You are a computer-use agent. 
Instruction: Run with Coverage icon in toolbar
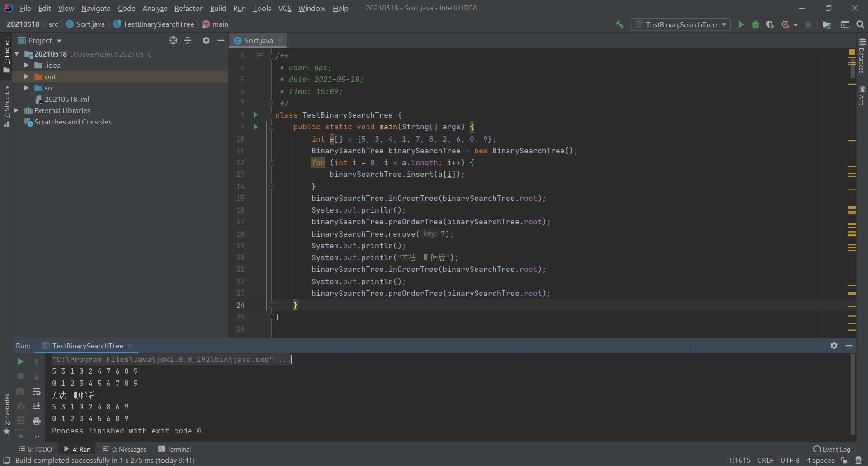pyautogui.click(x=770, y=24)
